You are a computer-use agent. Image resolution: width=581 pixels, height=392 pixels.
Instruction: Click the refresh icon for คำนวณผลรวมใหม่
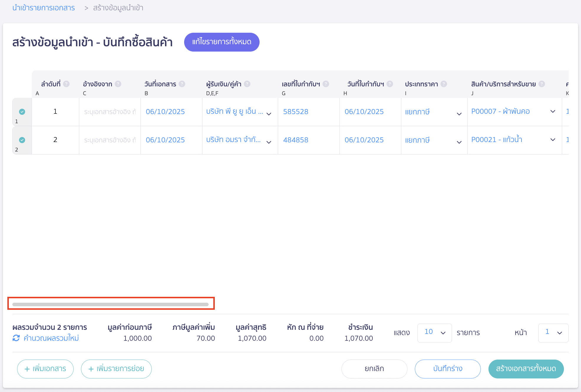point(16,338)
